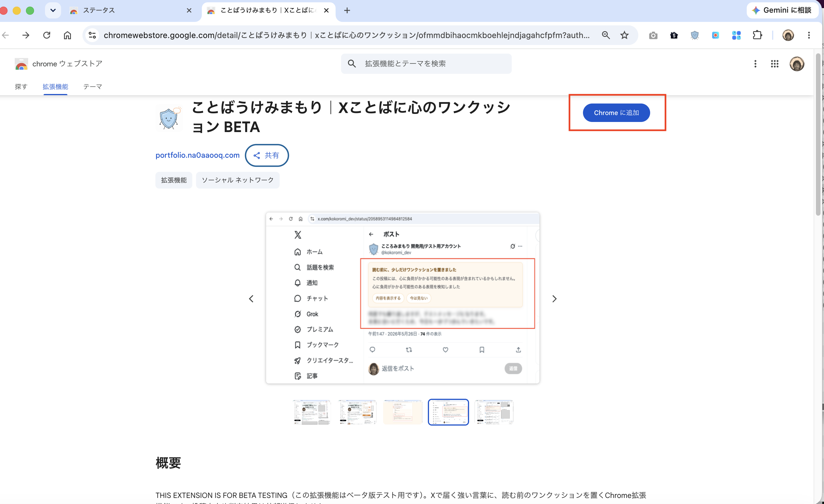Select the 拡張機能 navigation tab

tap(55, 86)
